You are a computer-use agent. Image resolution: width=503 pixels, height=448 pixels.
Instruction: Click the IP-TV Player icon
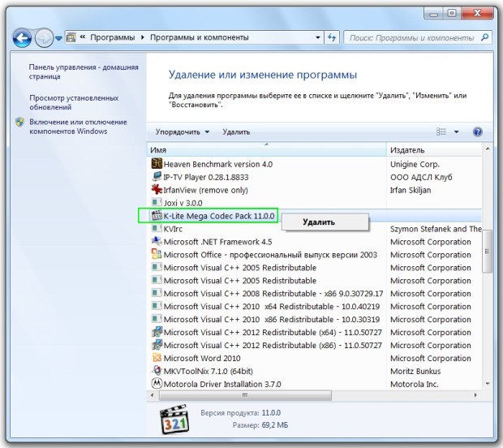coord(157,176)
